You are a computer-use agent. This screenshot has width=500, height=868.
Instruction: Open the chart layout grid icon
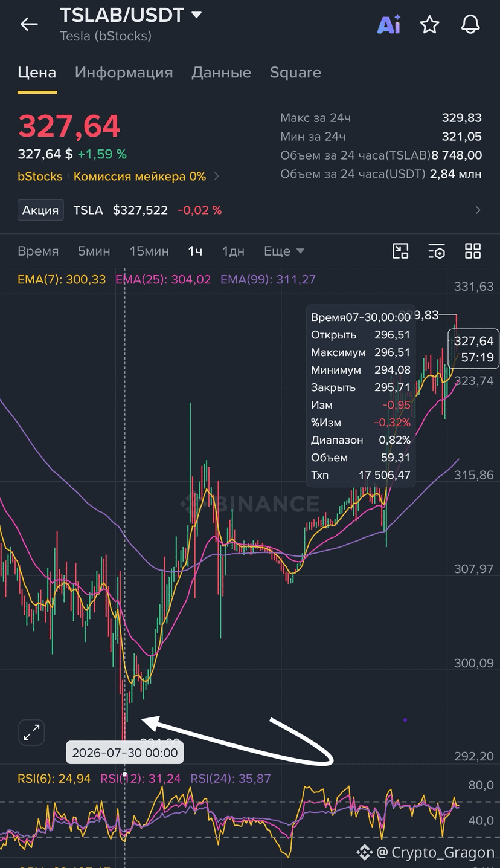click(x=473, y=251)
